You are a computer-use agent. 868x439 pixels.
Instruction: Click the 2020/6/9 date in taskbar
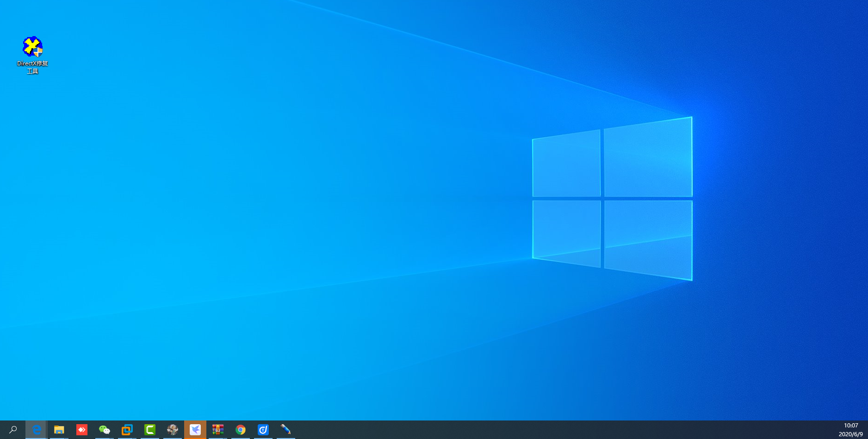[x=850, y=434]
